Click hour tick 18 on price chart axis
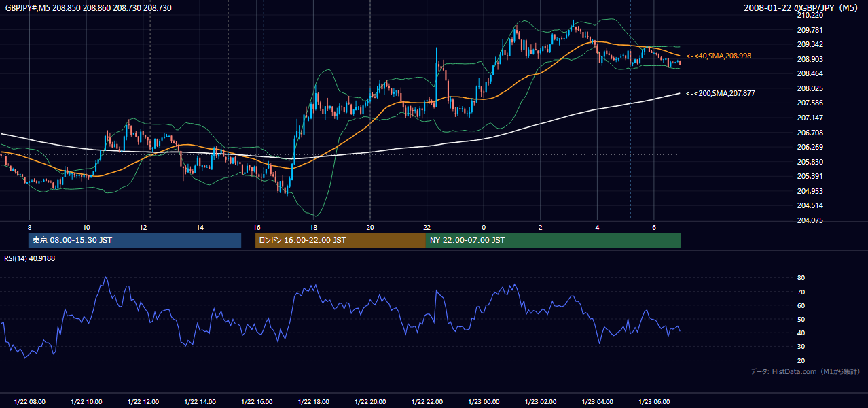This screenshot has width=868, height=408. (x=313, y=227)
